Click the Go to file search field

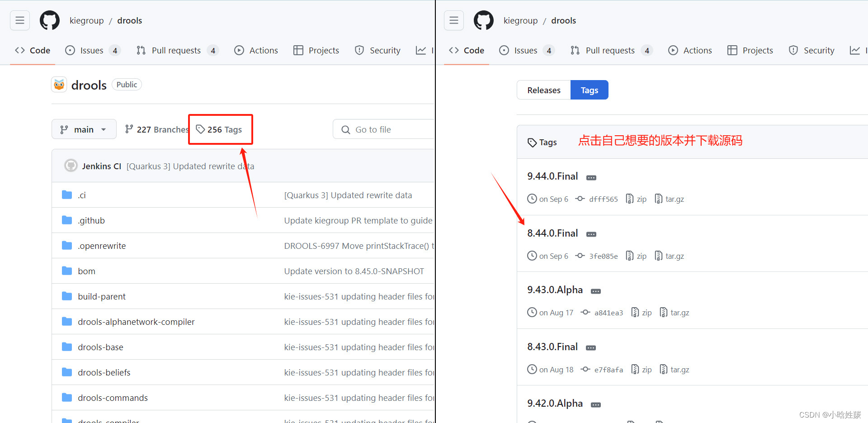(x=383, y=129)
